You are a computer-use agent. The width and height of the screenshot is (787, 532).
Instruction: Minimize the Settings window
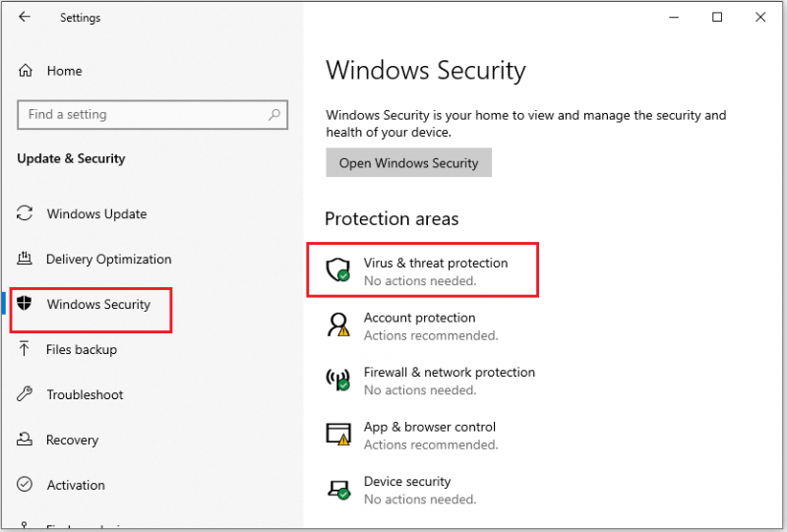(674, 17)
